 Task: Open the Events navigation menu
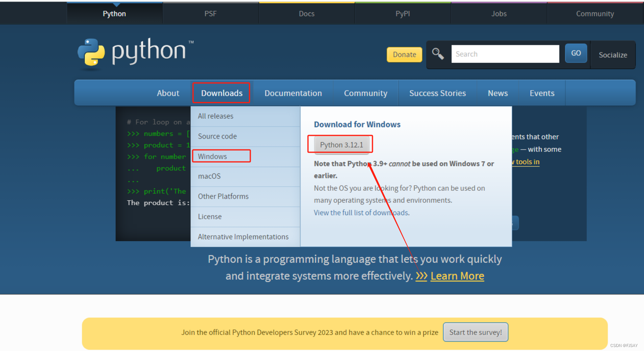(x=542, y=93)
